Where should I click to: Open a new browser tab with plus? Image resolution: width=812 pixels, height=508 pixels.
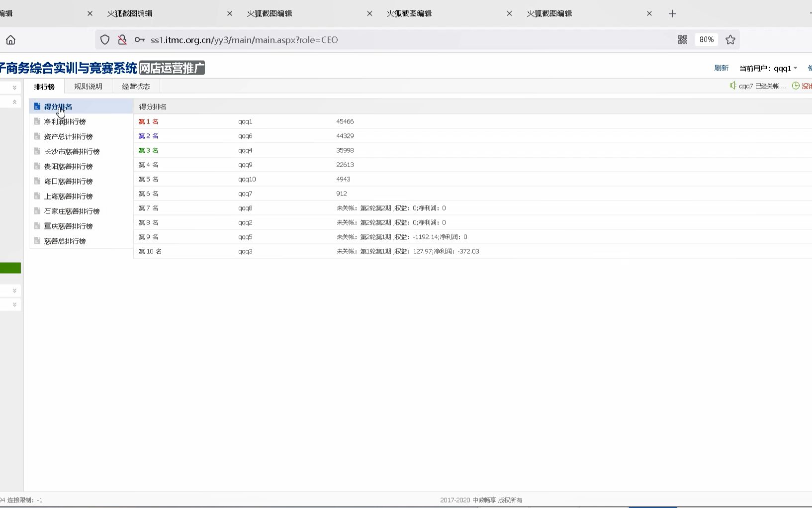click(x=672, y=13)
